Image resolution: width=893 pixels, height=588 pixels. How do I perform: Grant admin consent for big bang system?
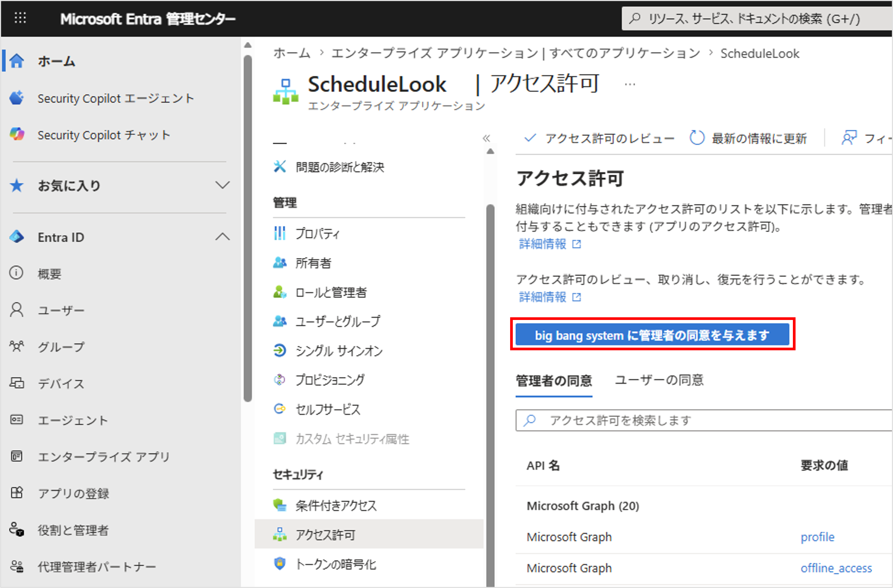(653, 335)
